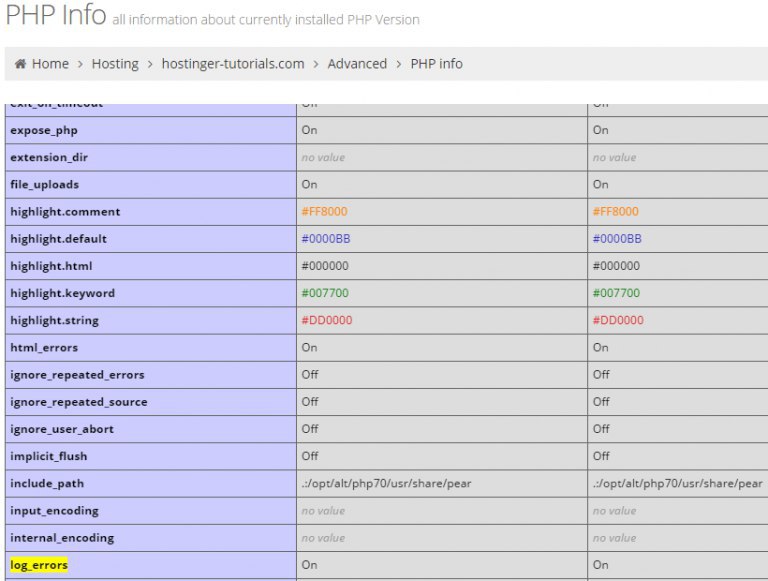This screenshot has width=768, height=581.
Task: Click the include_path directive name
Action: (x=47, y=484)
